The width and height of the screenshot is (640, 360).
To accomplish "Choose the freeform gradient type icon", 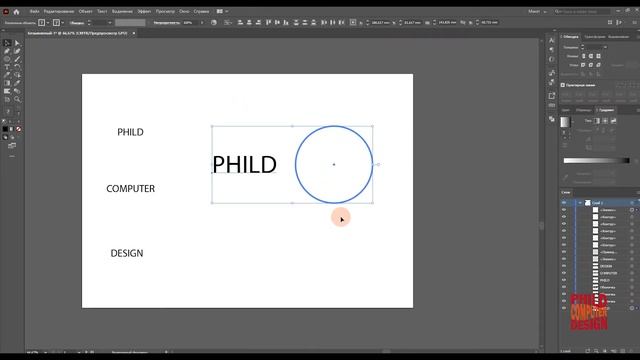I will tap(613, 121).
